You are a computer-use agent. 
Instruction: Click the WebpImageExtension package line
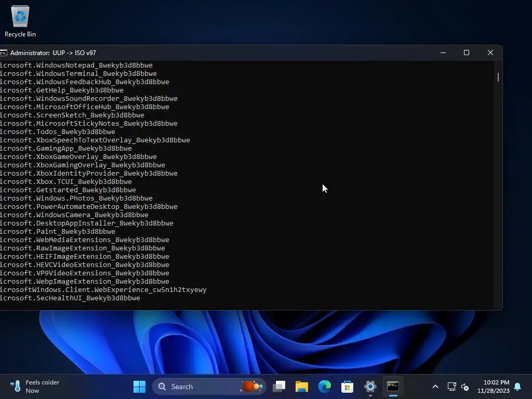(x=85, y=281)
